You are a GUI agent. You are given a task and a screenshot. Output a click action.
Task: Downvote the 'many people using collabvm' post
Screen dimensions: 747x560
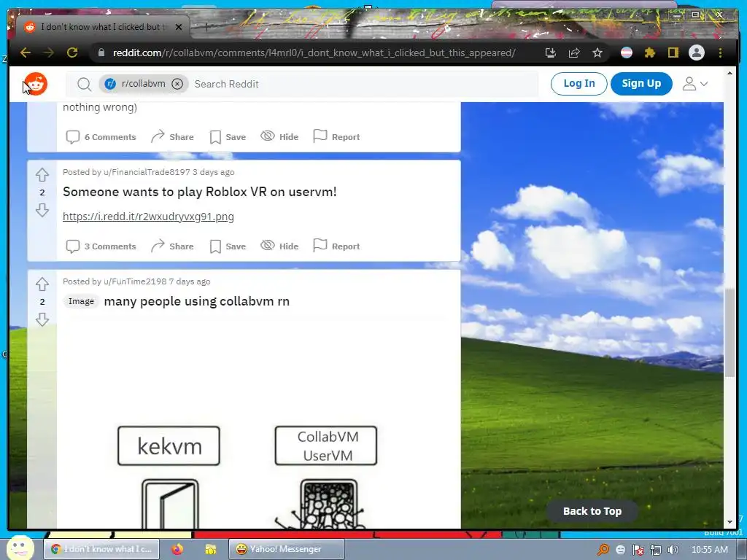pyautogui.click(x=42, y=319)
